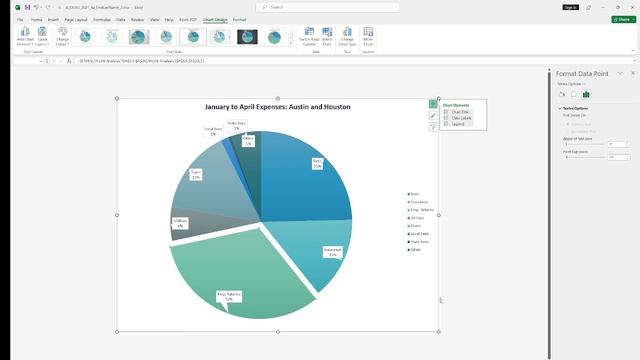Screen dimensions: 640x360
Task: Click the formula bar SERIES formula
Action: (x=141, y=61)
